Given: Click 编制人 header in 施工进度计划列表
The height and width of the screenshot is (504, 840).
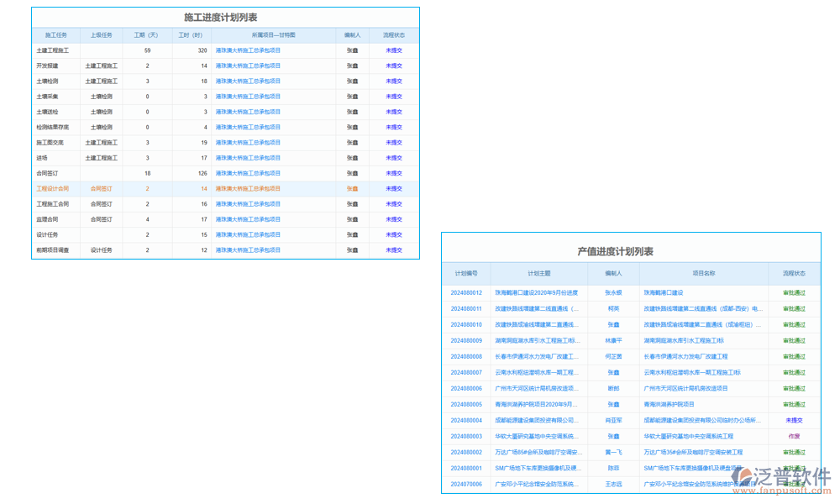Looking at the screenshot, I should tap(352, 35).
